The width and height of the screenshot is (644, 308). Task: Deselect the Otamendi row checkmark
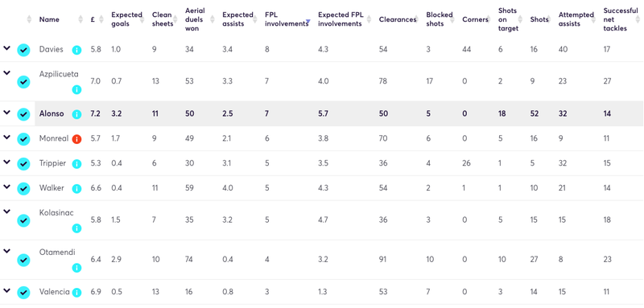coord(23,260)
